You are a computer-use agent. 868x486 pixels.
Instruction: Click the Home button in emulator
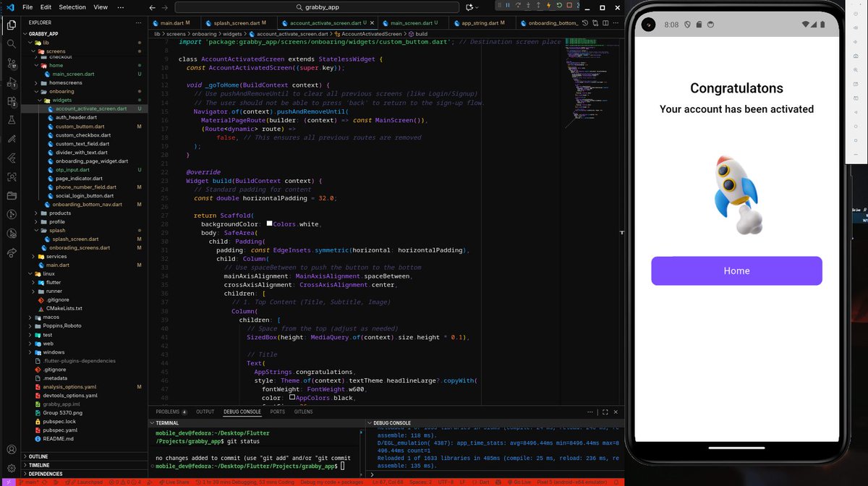[736, 270]
